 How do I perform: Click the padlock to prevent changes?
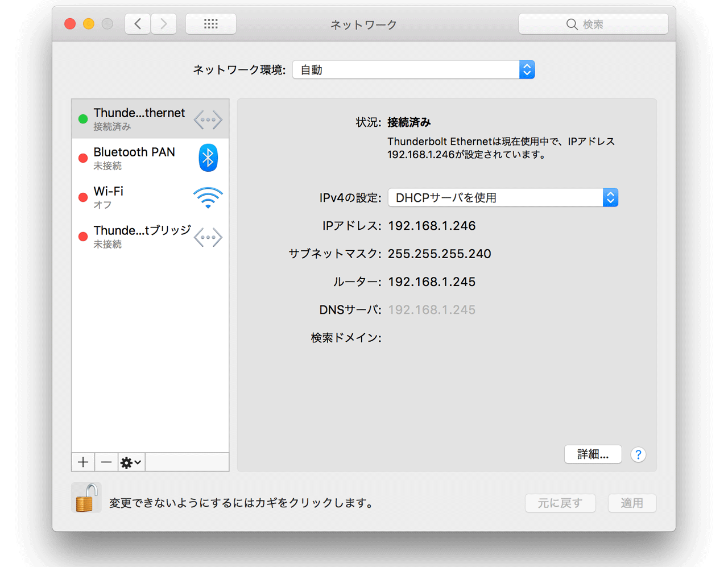(x=86, y=498)
